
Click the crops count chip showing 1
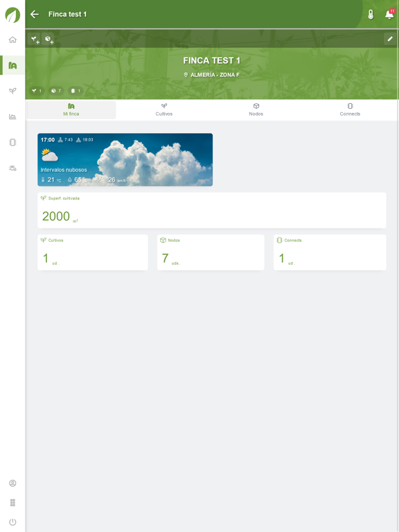pyautogui.click(x=37, y=91)
